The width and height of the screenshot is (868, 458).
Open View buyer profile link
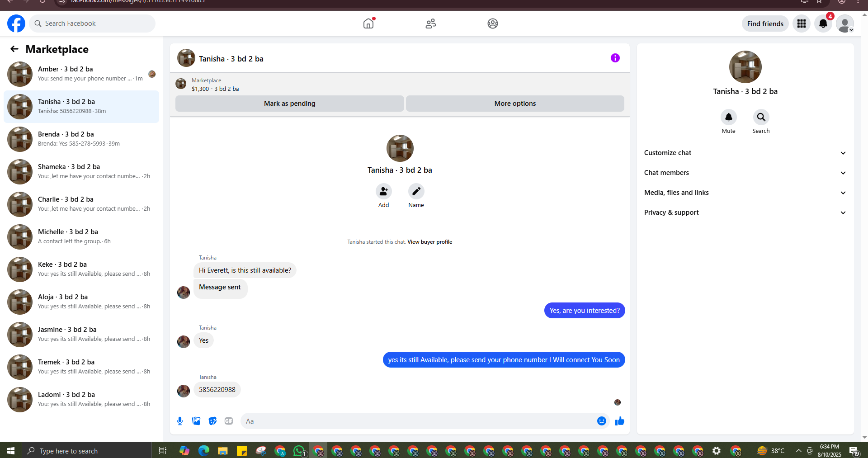click(429, 242)
